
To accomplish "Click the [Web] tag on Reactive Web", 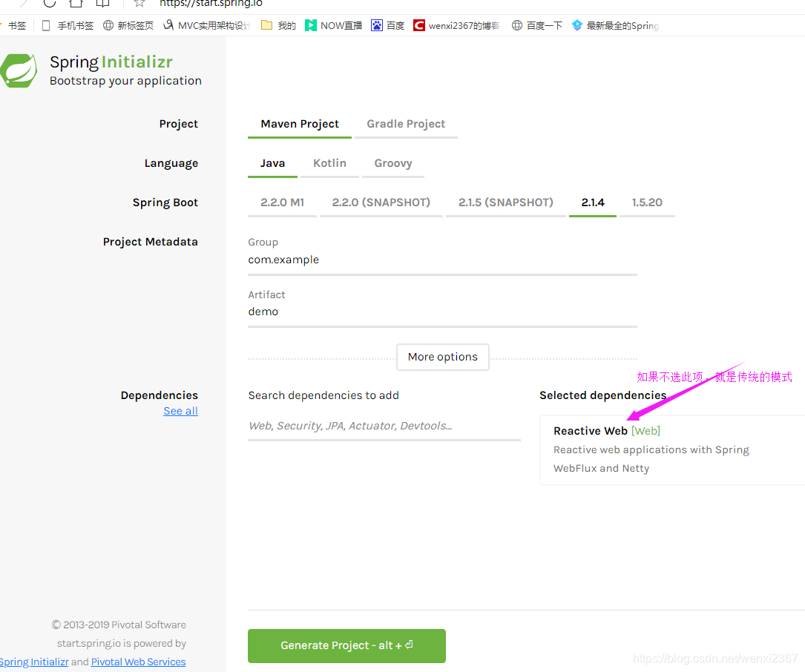I will [x=645, y=431].
